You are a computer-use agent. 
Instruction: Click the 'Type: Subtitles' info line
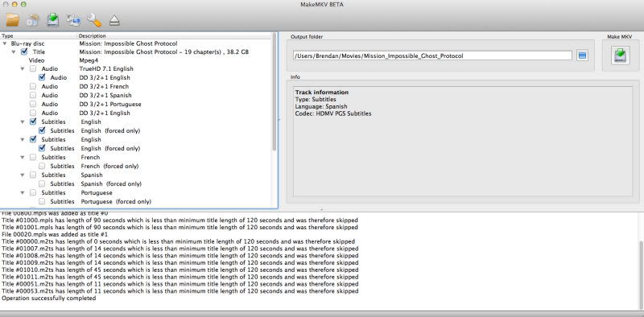(x=316, y=100)
